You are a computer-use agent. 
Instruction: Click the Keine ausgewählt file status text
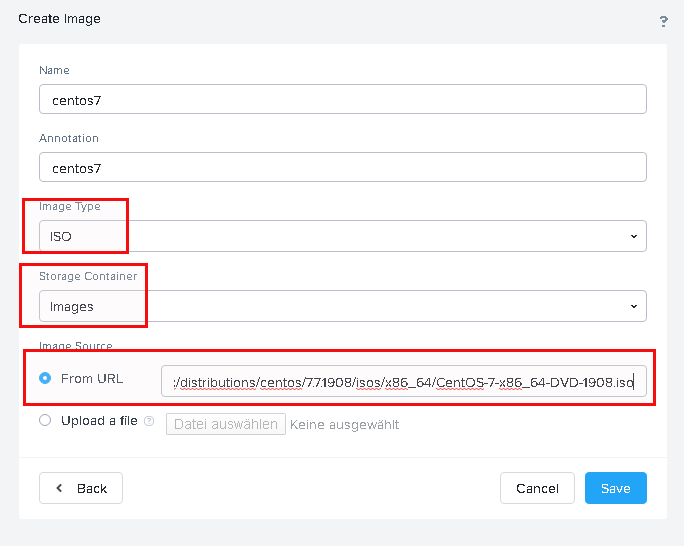point(345,424)
